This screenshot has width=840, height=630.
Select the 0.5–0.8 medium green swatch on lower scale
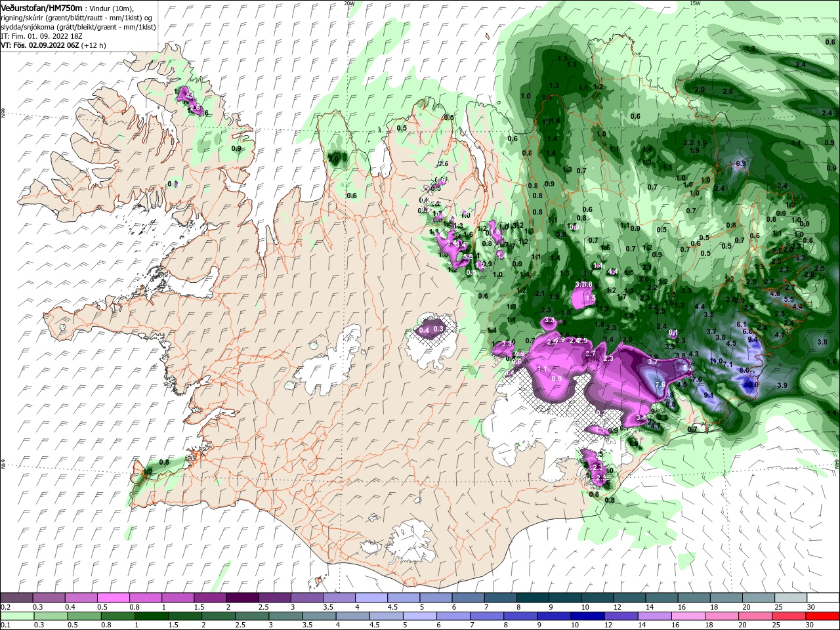pos(85,616)
